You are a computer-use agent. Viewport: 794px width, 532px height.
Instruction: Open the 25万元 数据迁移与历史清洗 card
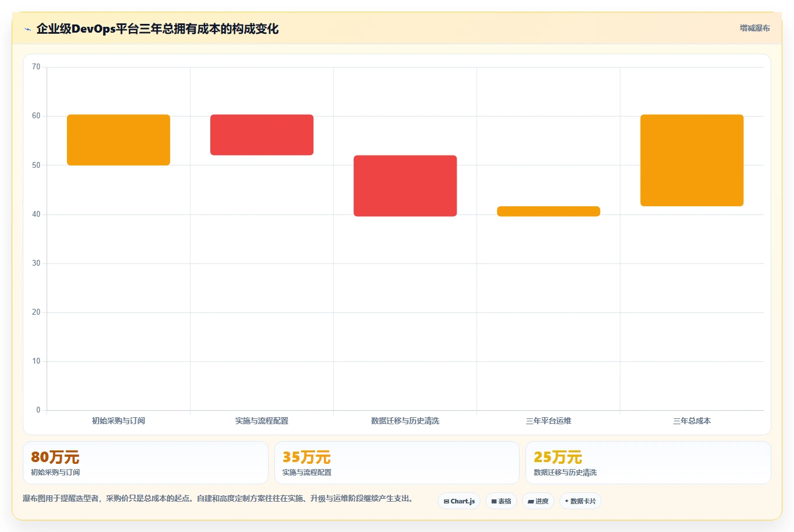pyautogui.click(x=648, y=463)
